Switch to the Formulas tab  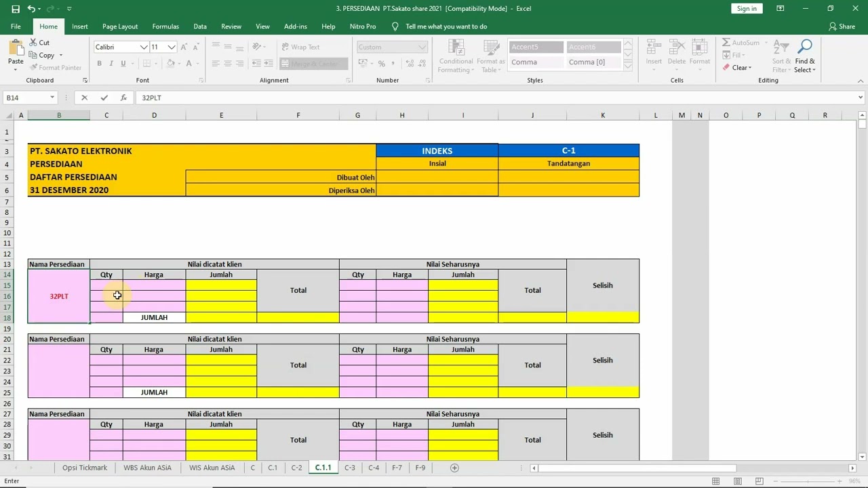click(165, 26)
